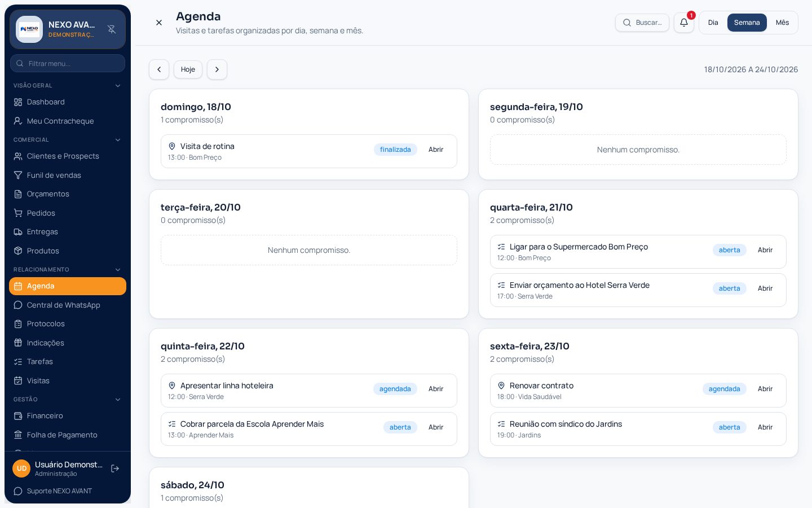Click the Protocolos clipboard icon
Image resolution: width=812 pixels, height=508 pixels.
pyautogui.click(x=18, y=324)
